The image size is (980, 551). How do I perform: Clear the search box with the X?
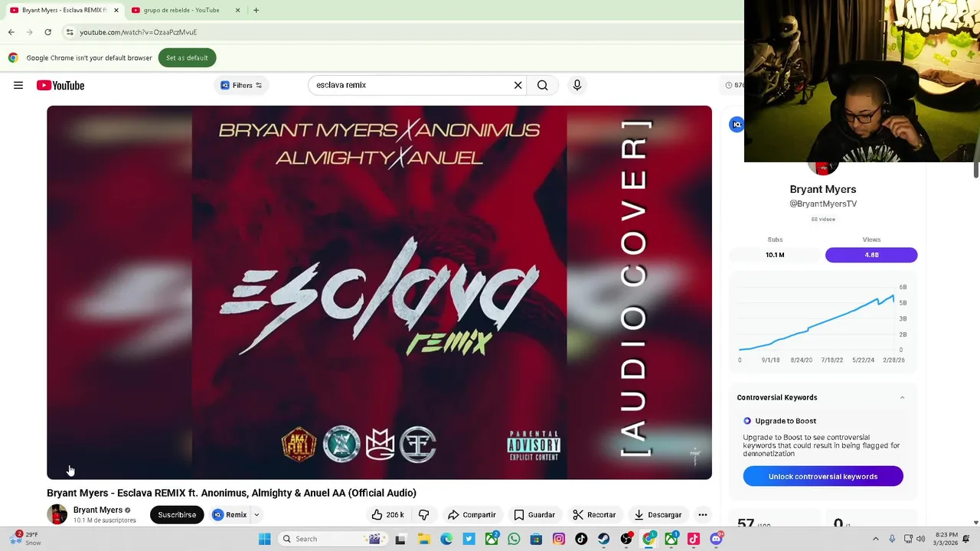pos(518,85)
